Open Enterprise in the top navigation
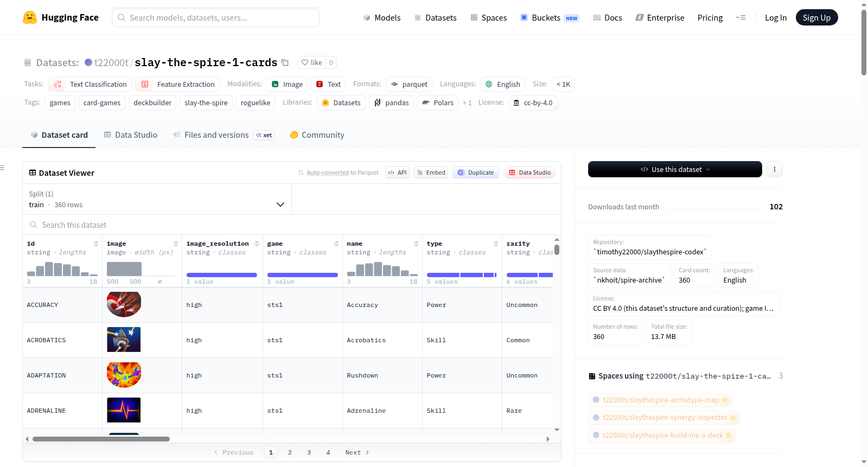 coord(660,18)
